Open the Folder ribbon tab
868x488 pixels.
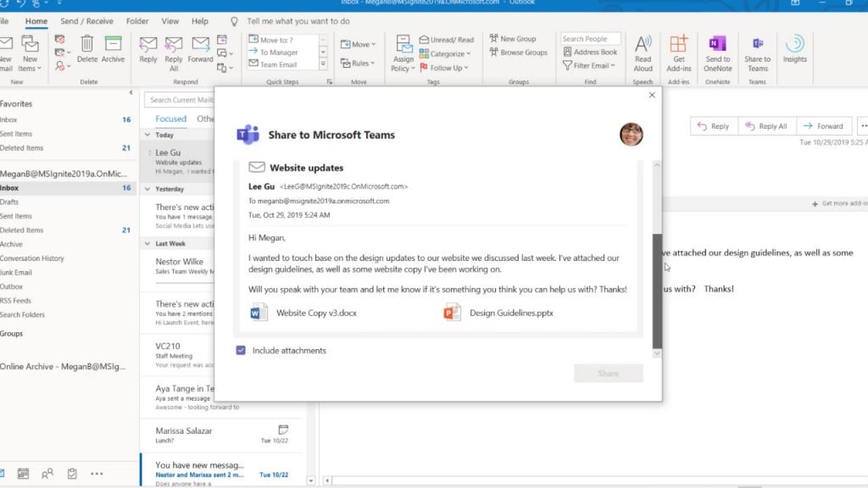coord(137,21)
